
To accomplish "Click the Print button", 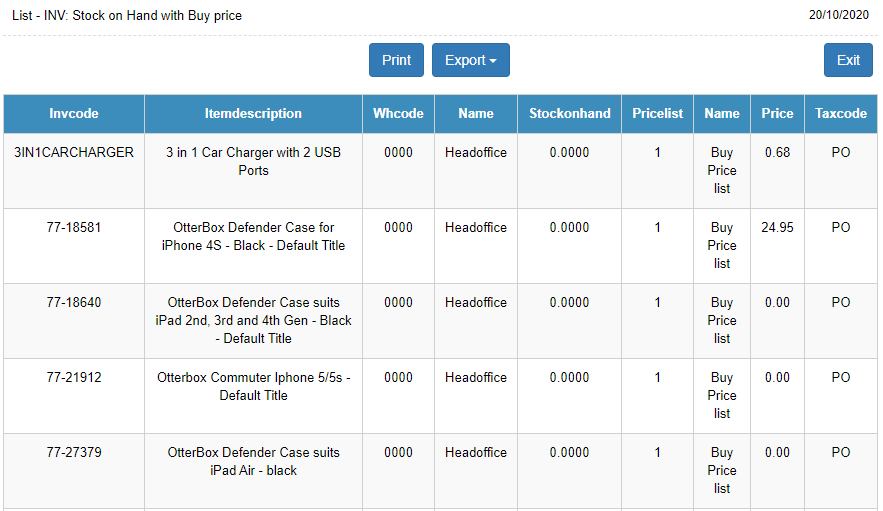I will tap(396, 60).
